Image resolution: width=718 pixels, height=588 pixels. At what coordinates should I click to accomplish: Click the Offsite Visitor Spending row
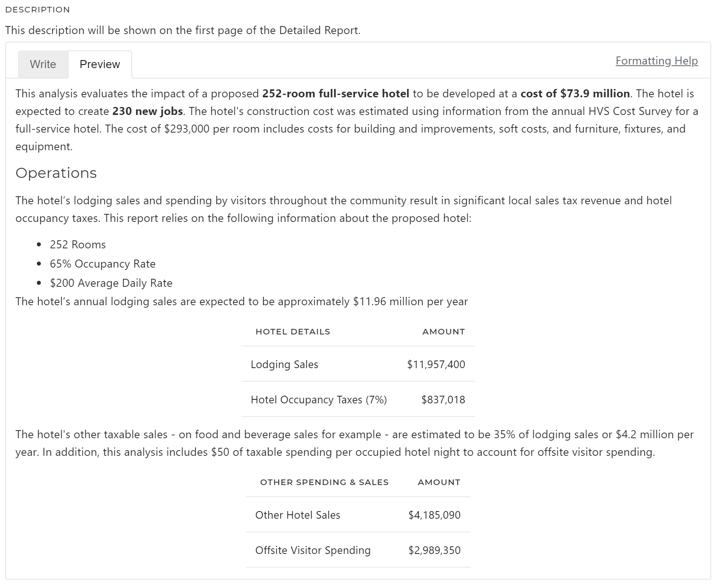pos(313,550)
